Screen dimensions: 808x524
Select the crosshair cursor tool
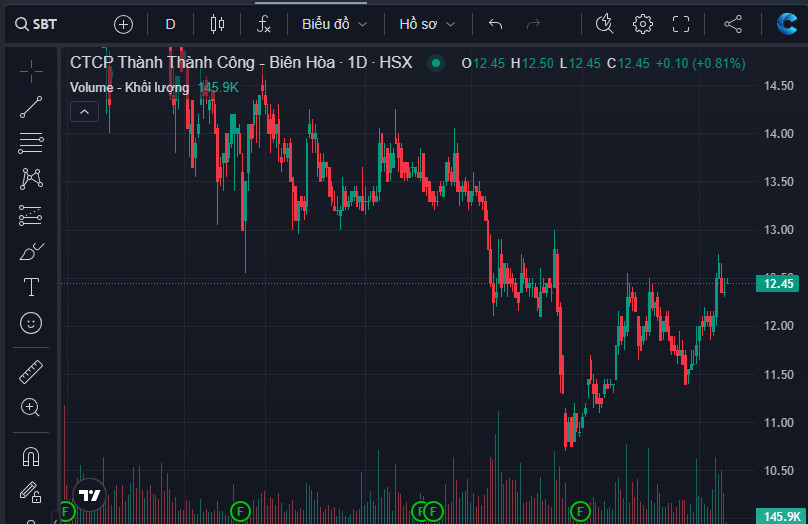click(x=31, y=69)
